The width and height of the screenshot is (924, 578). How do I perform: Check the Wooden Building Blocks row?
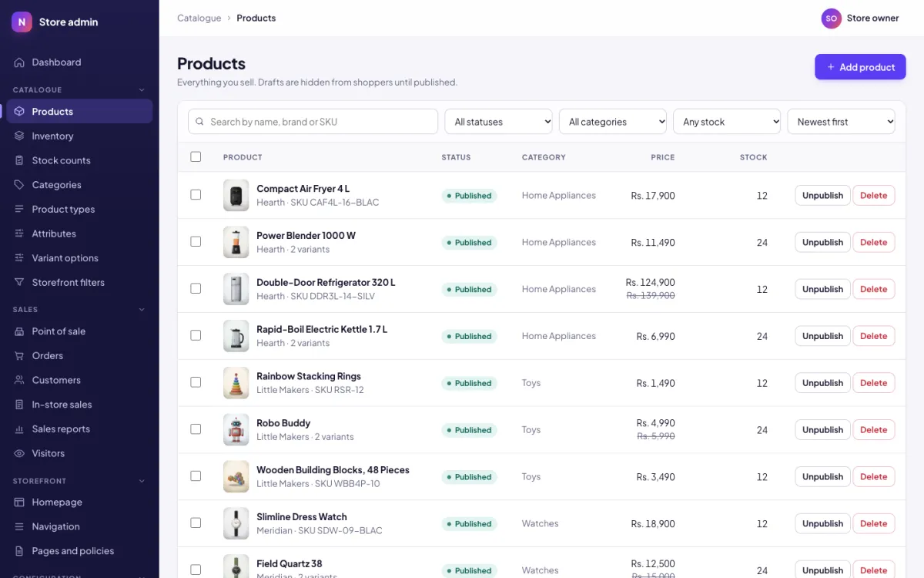[x=196, y=476]
